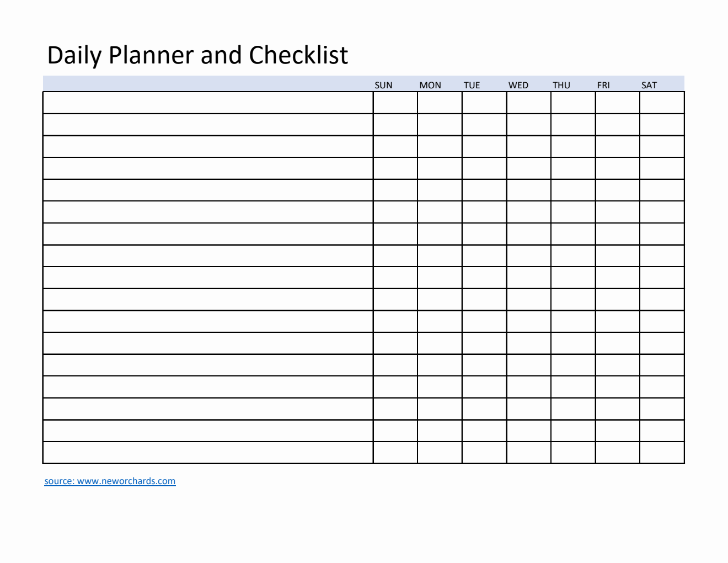Image resolution: width=728 pixels, height=563 pixels.
Task: Tick the first row's SAT box
Action: (x=662, y=103)
